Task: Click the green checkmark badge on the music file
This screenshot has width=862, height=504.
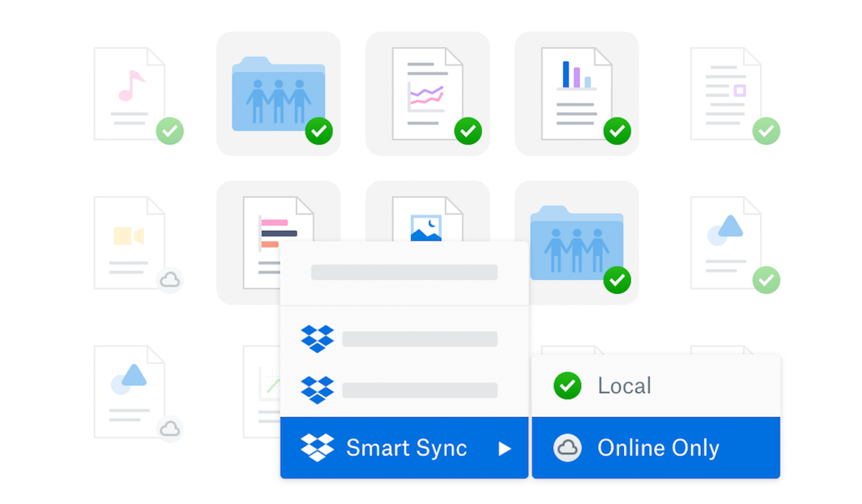Action: point(170,131)
